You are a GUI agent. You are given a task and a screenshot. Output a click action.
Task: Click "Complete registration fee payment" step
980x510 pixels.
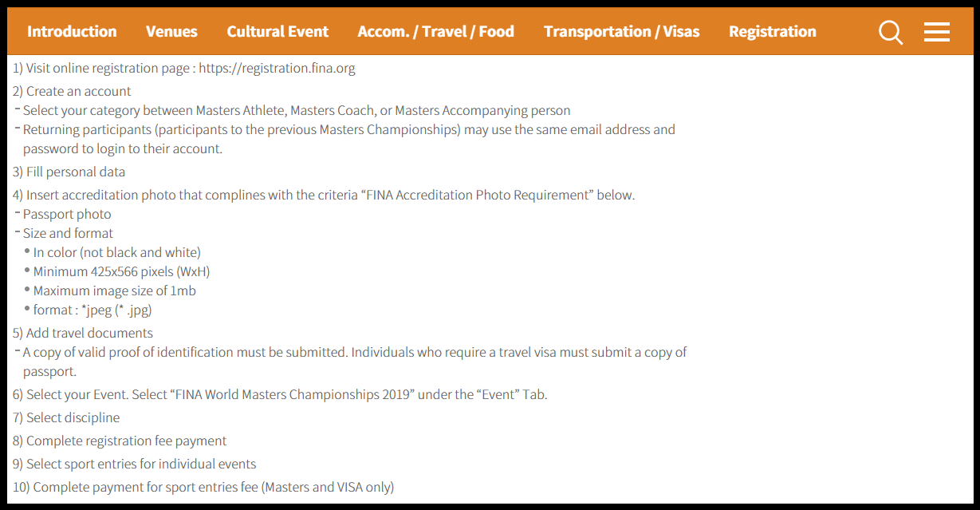click(126, 441)
